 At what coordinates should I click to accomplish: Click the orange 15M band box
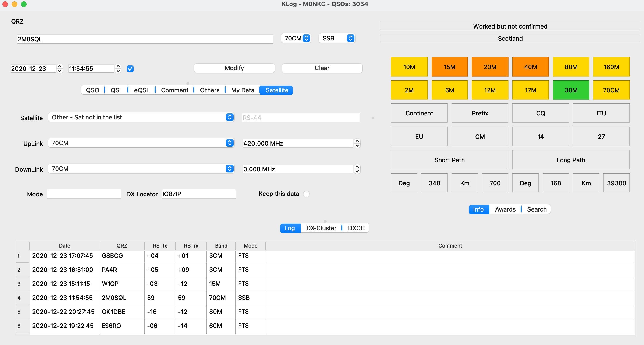[449, 67]
